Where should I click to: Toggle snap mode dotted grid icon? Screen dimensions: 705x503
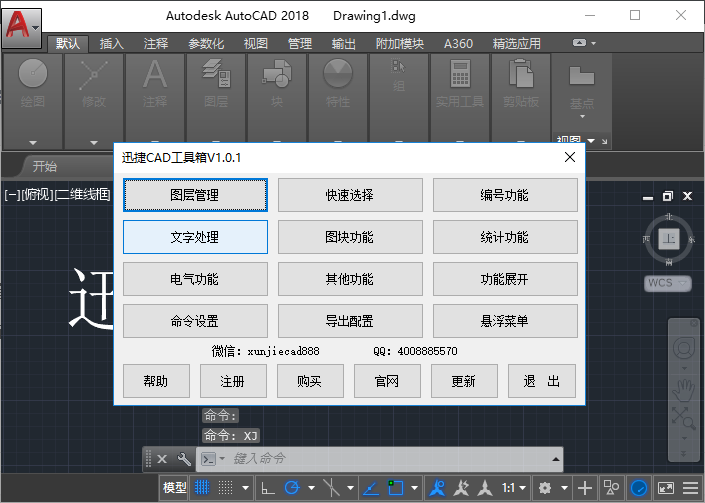point(225,488)
